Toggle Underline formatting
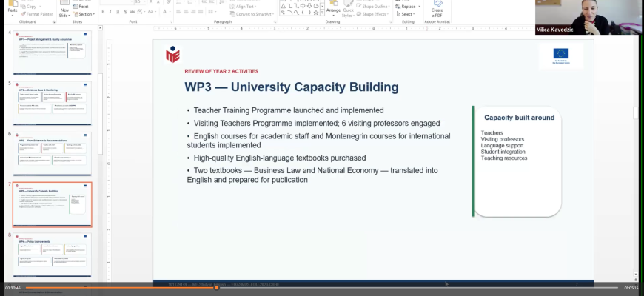 tap(118, 12)
